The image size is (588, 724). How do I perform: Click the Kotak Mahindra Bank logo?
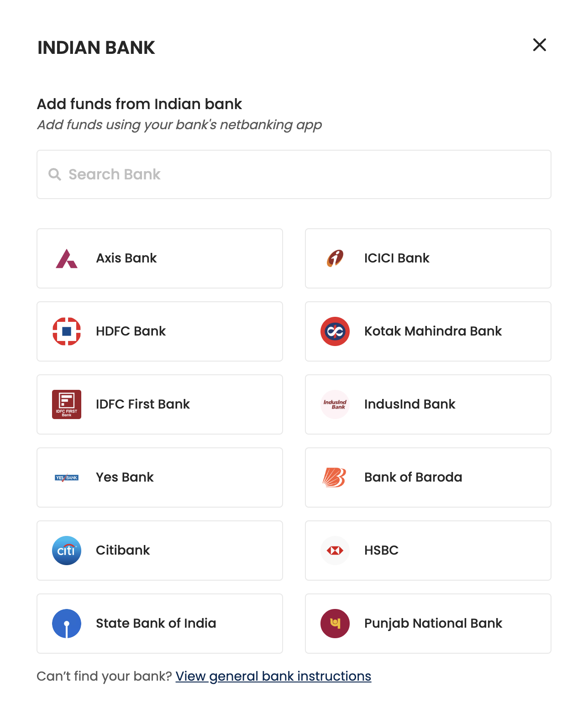click(335, 331)
